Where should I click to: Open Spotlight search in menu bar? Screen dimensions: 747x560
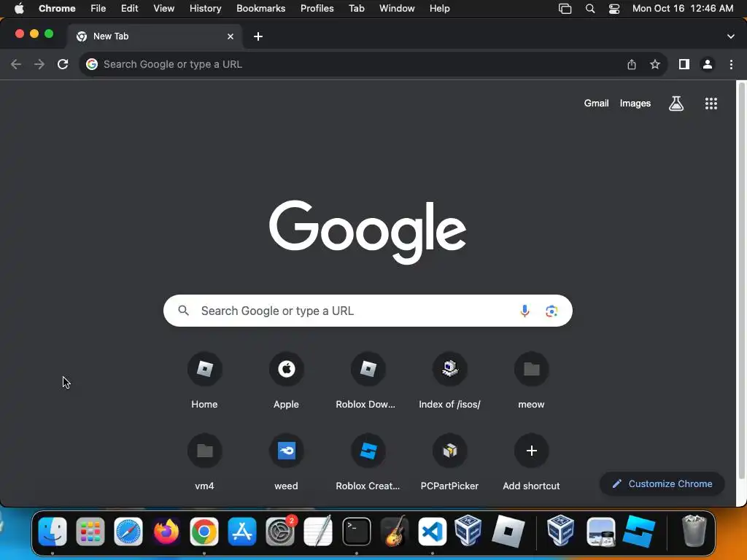coord(589,9)
